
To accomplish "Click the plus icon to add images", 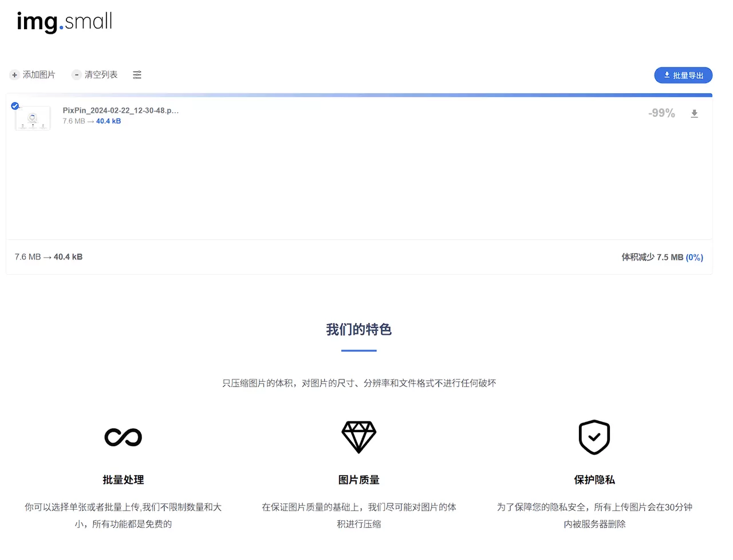I will click(x=14, y=75).
